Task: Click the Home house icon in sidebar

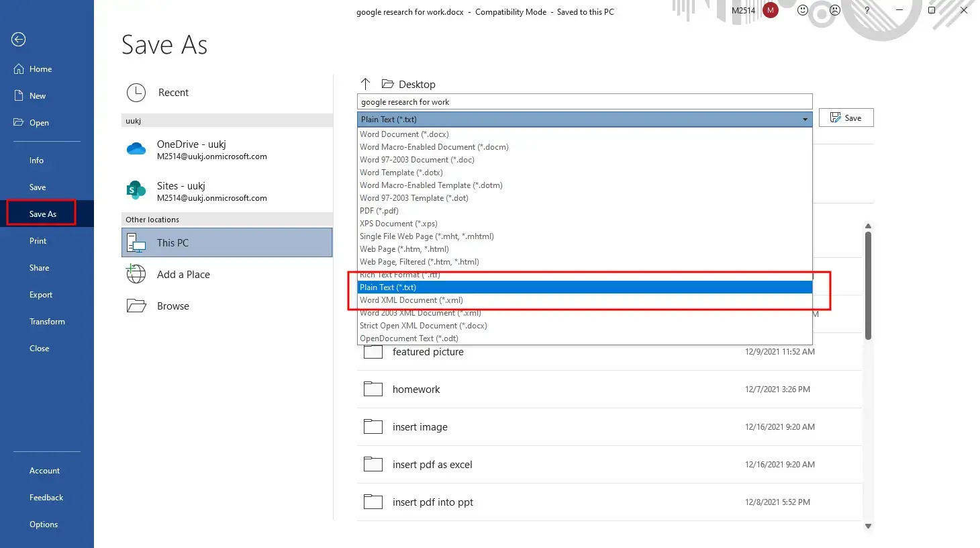Action: 19,69
